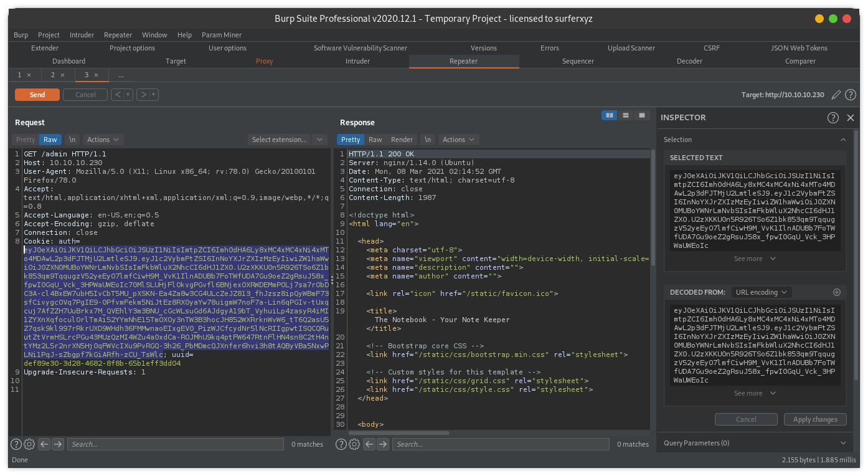Collapse the Selection section

tap(843, 140)
